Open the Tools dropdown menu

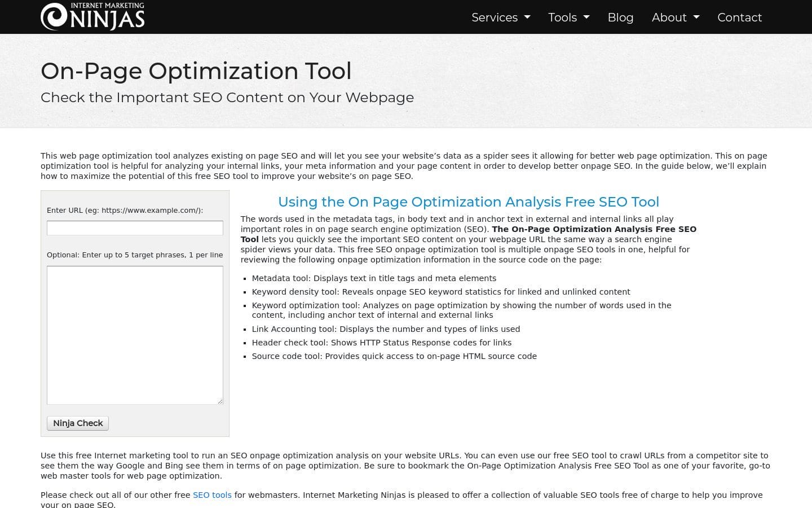(568, 17)
